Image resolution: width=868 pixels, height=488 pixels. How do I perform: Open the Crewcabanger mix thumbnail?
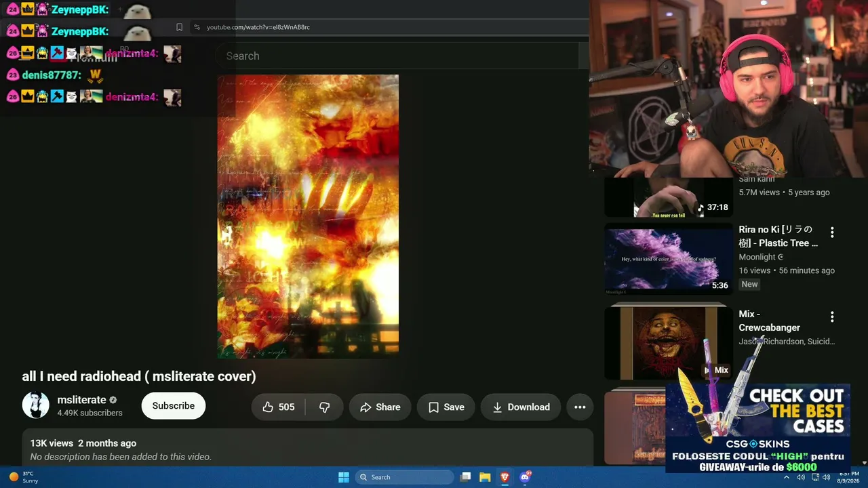[669, 342]
